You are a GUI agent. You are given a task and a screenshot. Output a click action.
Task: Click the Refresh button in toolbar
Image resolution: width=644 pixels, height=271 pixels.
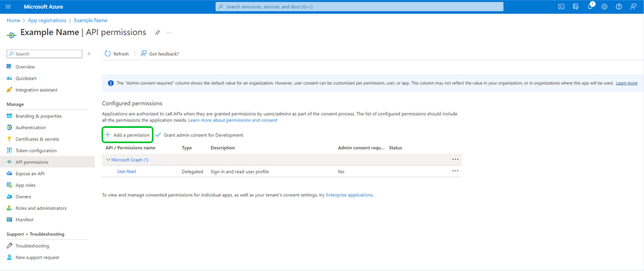coord(117,54)
